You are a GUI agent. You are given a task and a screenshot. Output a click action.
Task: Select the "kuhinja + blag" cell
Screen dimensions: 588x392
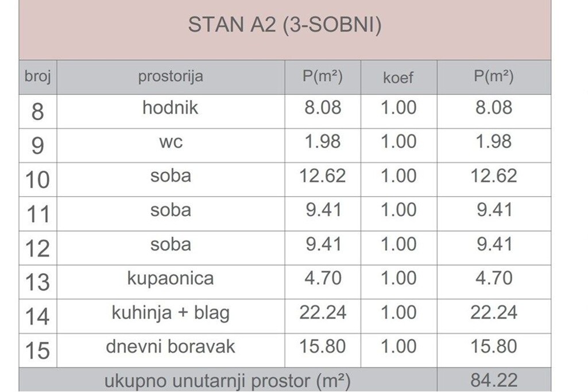(x=171, y=313)
